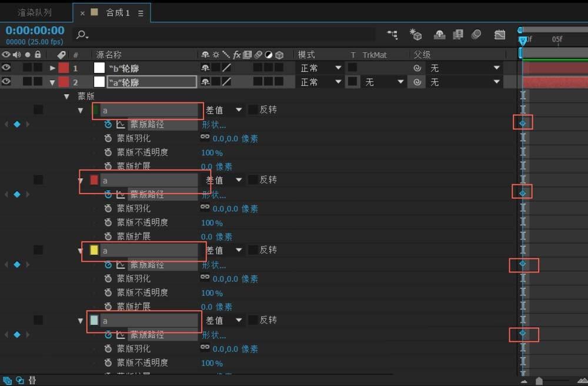The width and height of the screenshot is (588, 386).
Task: Click the keyframe diamond on the first mask path
Action: [x=523, y=122]
